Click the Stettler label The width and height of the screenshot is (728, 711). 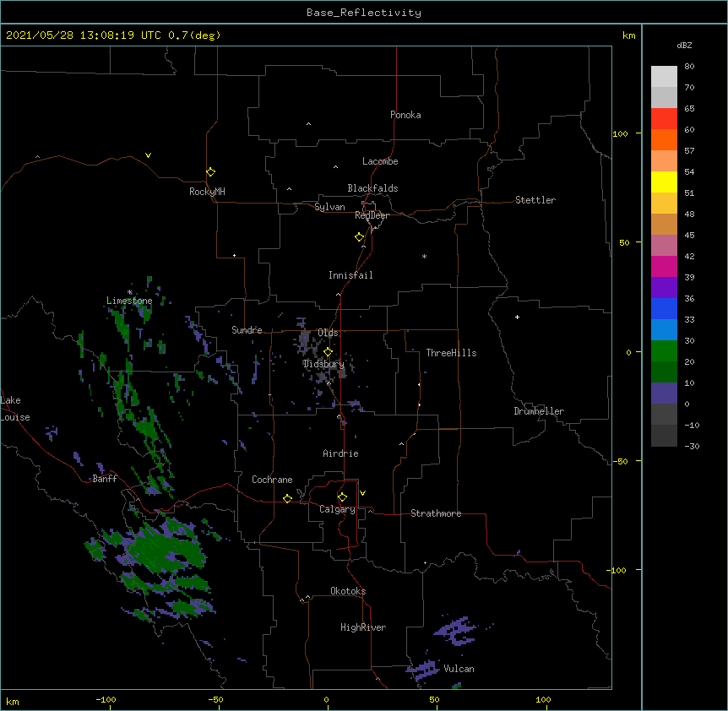[535, 200]
